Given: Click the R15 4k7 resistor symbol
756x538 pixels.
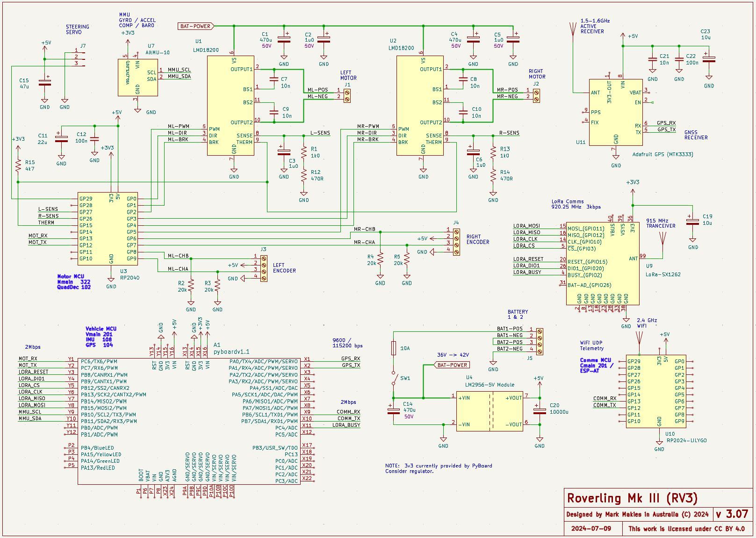Looking at the screenshot, I should coord(18,165).
